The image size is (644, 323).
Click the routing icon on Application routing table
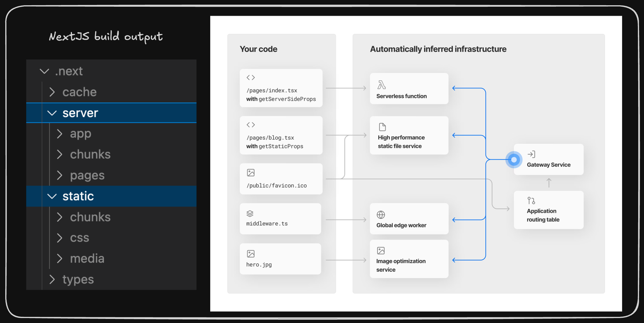pyautogui.click(x=531, y=201)
